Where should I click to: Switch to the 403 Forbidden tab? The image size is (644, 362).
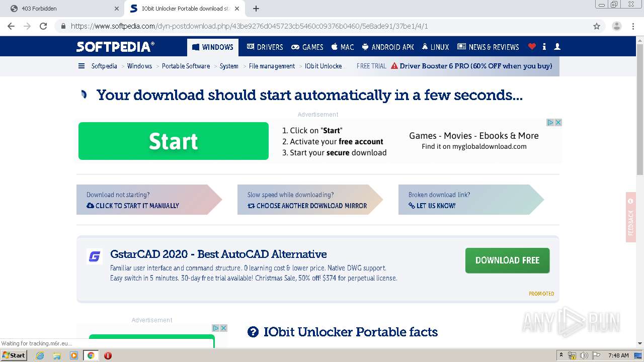[64, 9]
